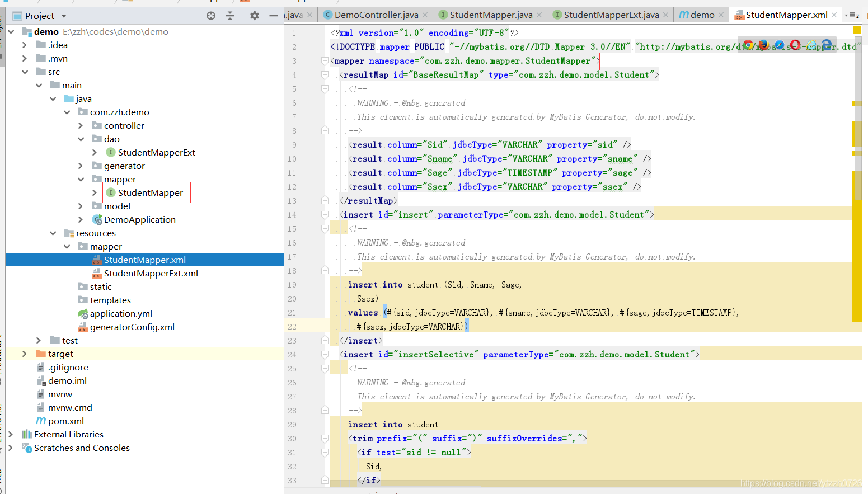Open preview in Firefox browser icon

coord(763,45)
